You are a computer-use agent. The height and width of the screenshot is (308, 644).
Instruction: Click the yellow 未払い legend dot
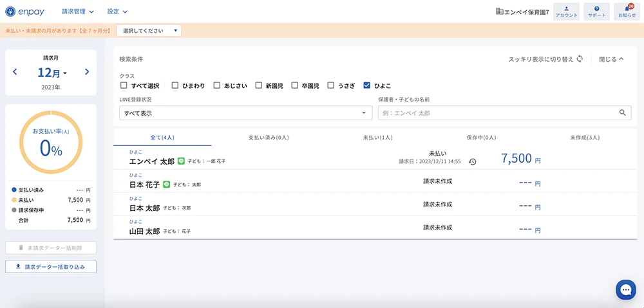click(14, 200)
